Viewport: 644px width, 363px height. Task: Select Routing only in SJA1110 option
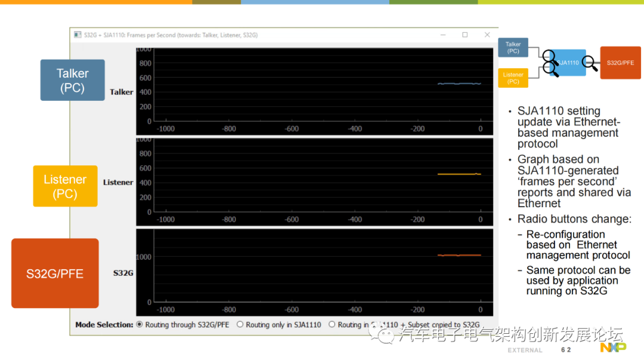coord(240,324)
